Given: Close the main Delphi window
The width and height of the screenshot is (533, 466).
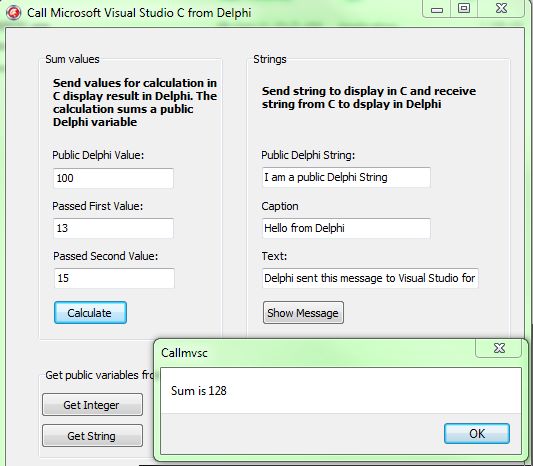Looking at the screenshot, I should (501, 8).
